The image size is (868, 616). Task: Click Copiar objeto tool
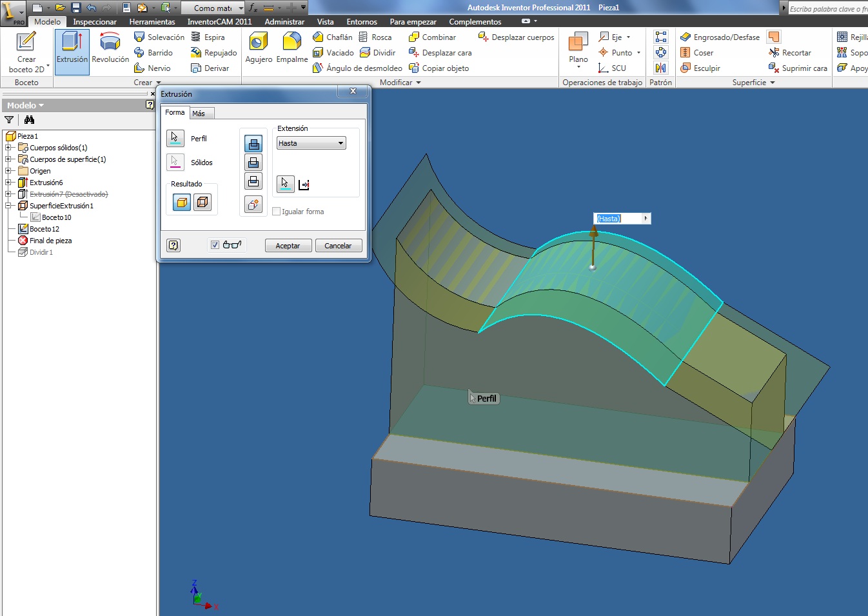click(x=439, y=68)
